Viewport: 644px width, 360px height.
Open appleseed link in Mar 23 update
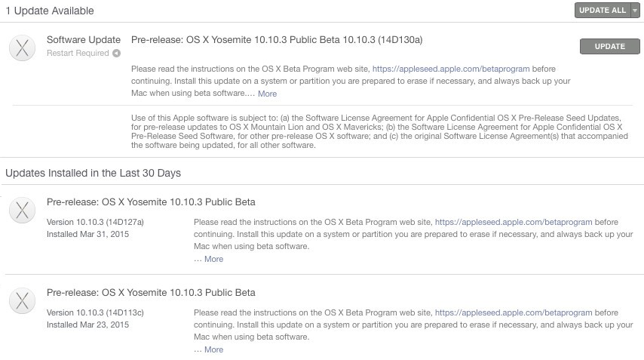pyautogui.click(x=514, y=312)
